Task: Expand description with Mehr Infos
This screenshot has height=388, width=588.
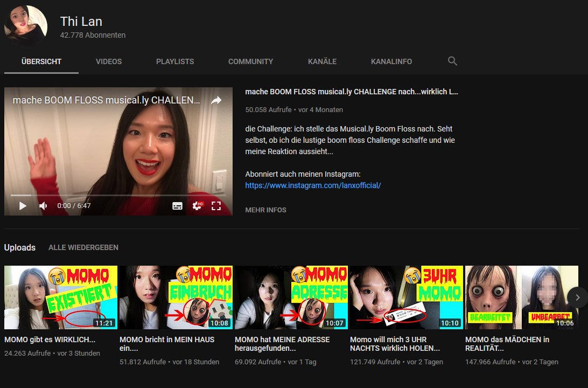Action: tap(265, 210)
